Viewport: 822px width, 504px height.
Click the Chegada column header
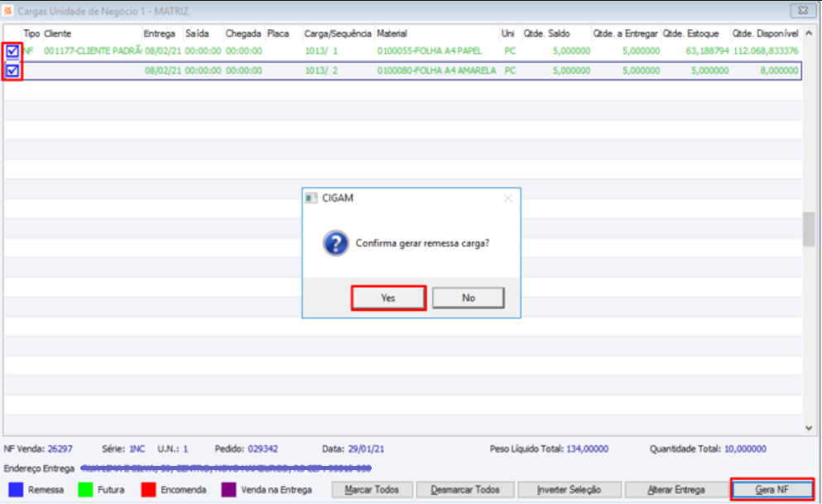(243, 34)
